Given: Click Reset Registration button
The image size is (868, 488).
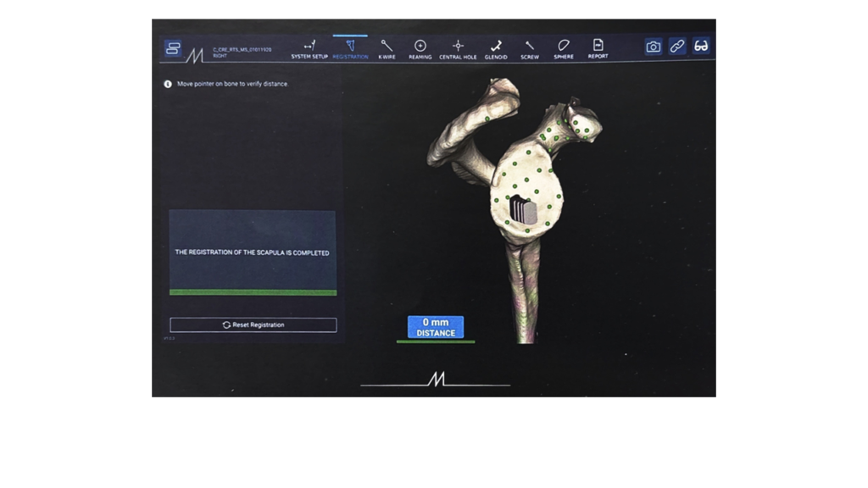Looking at the screenshot, I should tap(253, 324).
